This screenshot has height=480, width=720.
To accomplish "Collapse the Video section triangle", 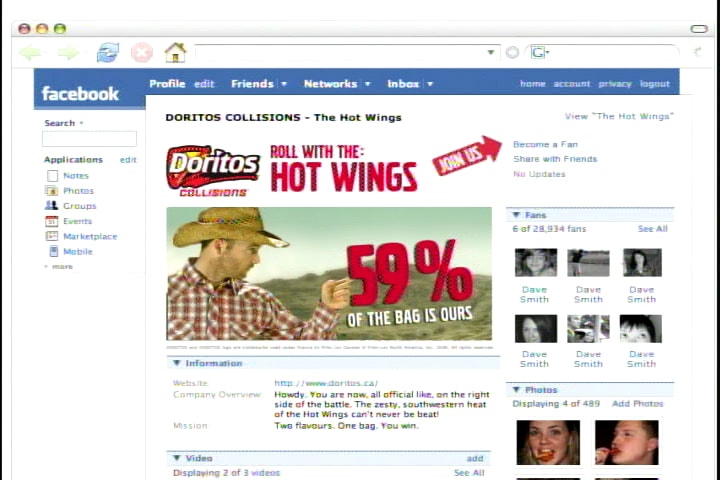I will 176,458.
